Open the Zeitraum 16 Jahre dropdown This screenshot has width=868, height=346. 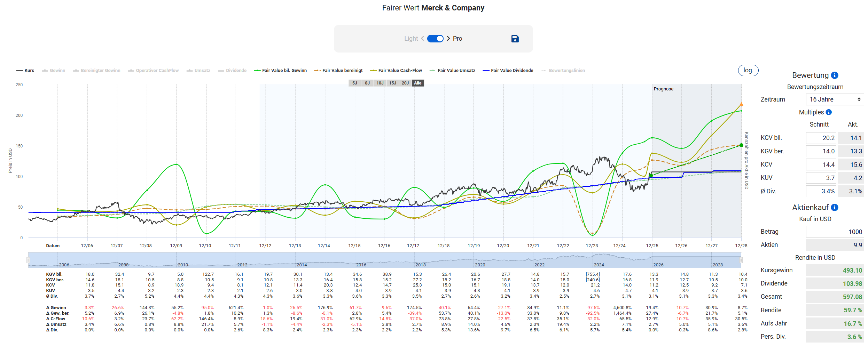coord(835,99)
